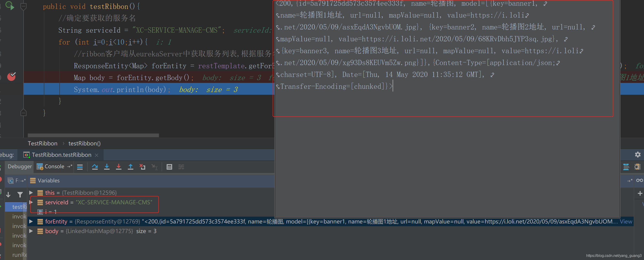Click the Step Out icon
The height and width of the screenshot is (260, 644).
pos(131,167)
